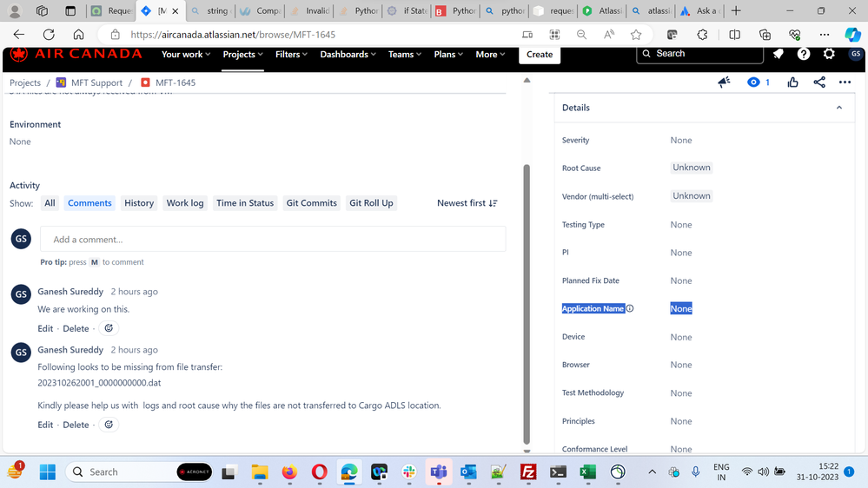This screenshot has height=488, width=868.
Task: Open browser extensions icon
Action: [702, 35]
